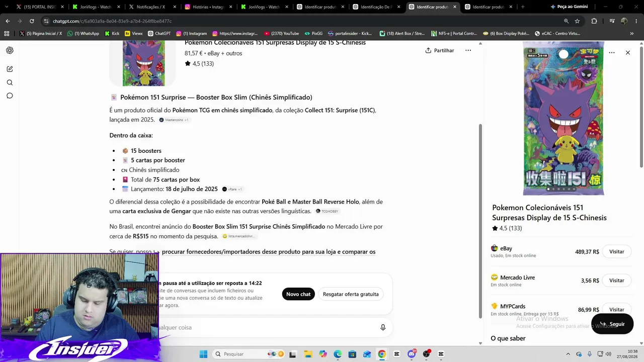Screen dimensions: 644x362
Task: Open File Explorer from the taskbar
Action: 308,354
